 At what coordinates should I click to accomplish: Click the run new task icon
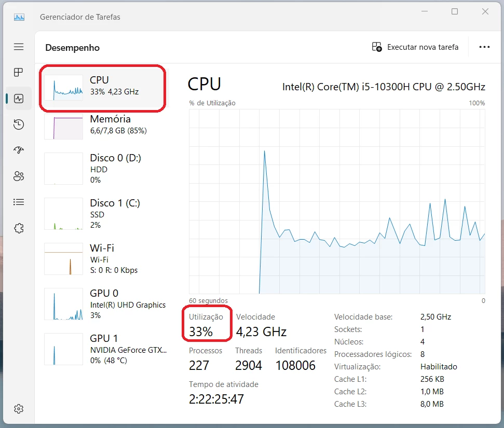[377, 47]
